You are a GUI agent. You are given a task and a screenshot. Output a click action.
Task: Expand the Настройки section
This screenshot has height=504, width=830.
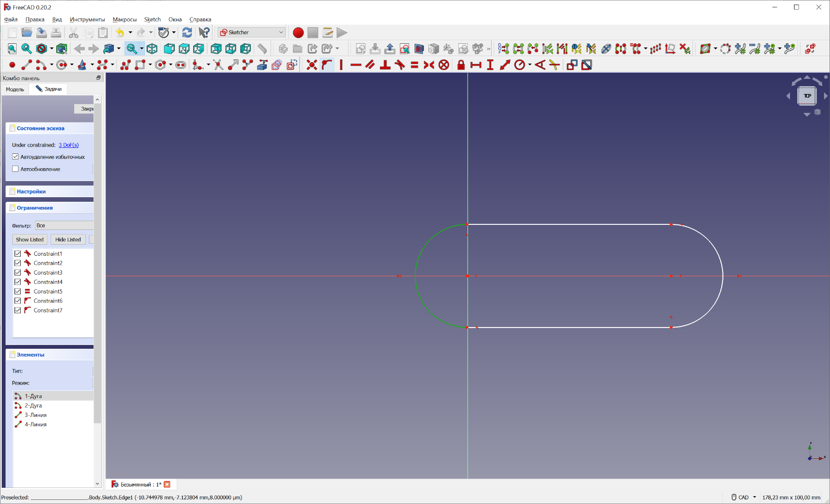50,191
